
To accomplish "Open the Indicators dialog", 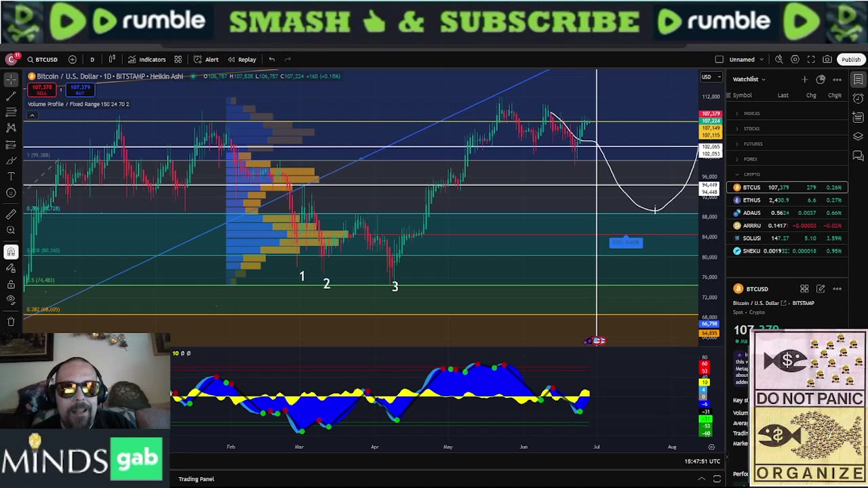I will click(147, 60).
